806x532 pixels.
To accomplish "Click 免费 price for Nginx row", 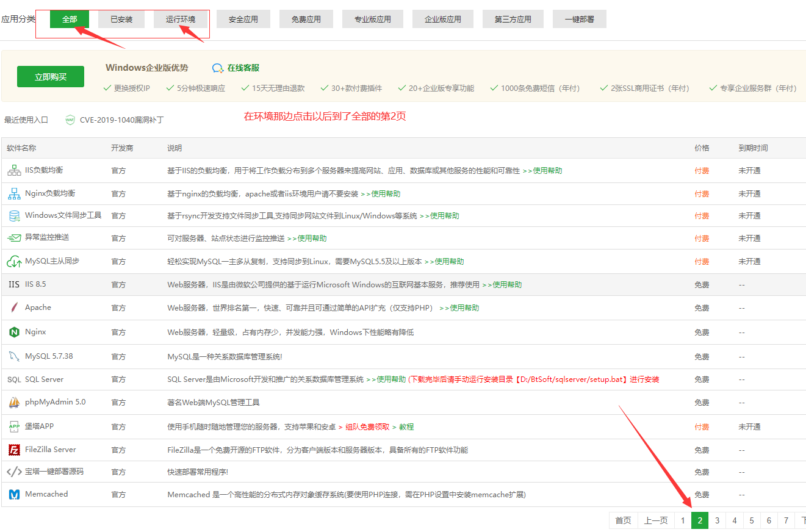I will click(702, 332).
